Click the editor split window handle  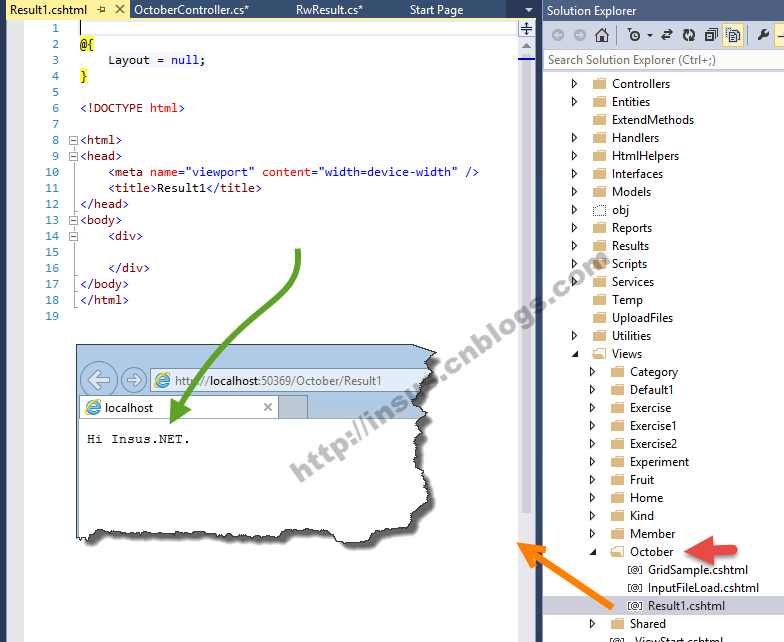(x=526, y=28)
